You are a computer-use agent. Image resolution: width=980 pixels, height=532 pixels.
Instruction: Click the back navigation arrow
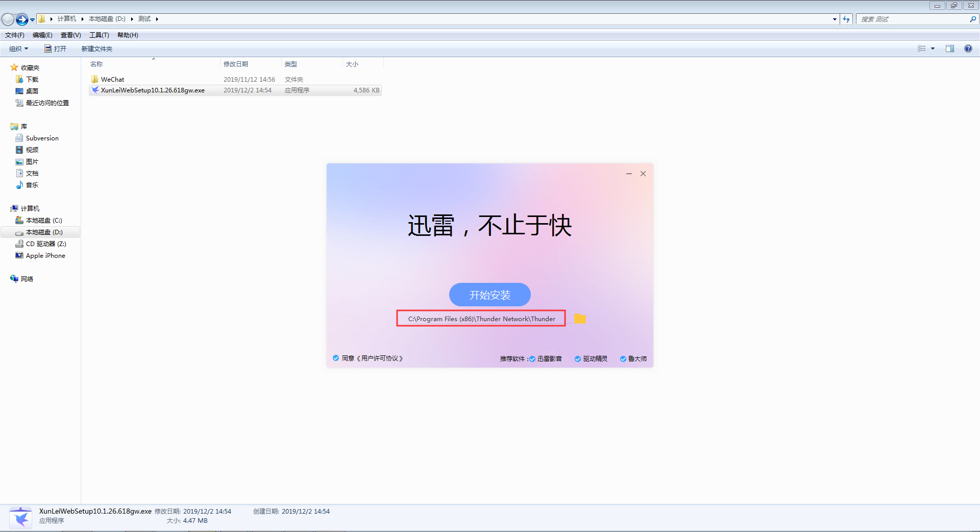tap(8, 19)
